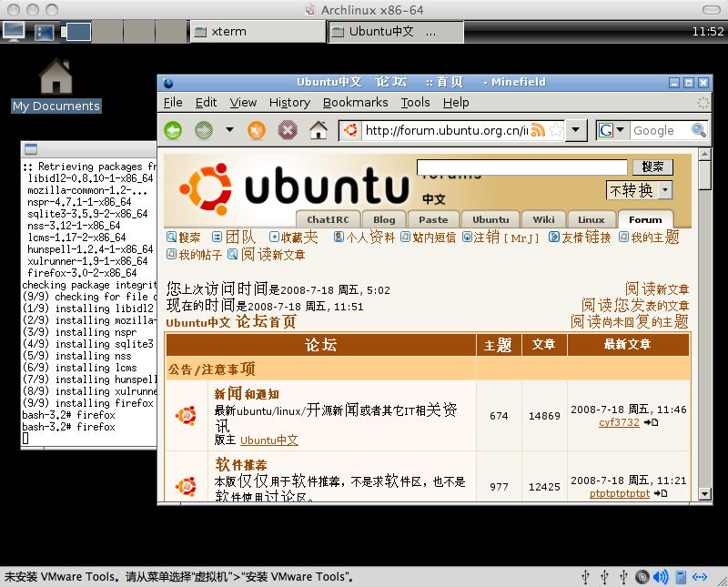Screen dimensions: 728x587
Task: Subscribe via the RSS feed icon
Action: 538,130
